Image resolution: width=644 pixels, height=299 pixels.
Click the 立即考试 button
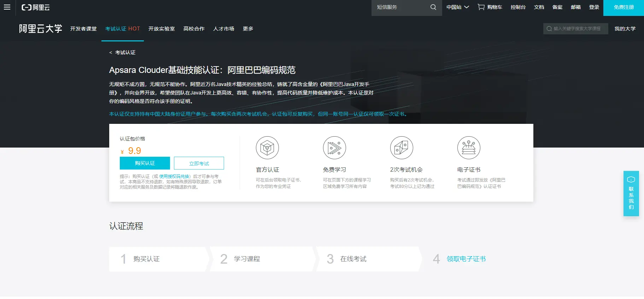(199, 163)
